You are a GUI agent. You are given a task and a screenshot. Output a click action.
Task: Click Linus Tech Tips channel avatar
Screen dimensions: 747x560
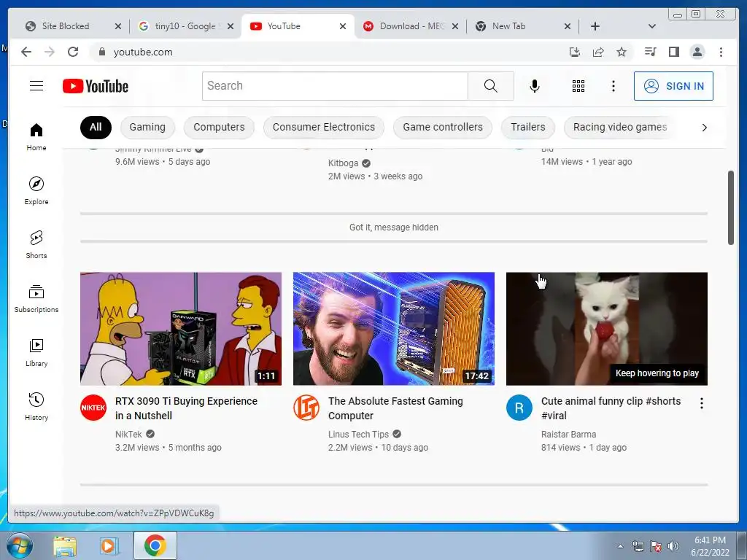coord(306,408)
